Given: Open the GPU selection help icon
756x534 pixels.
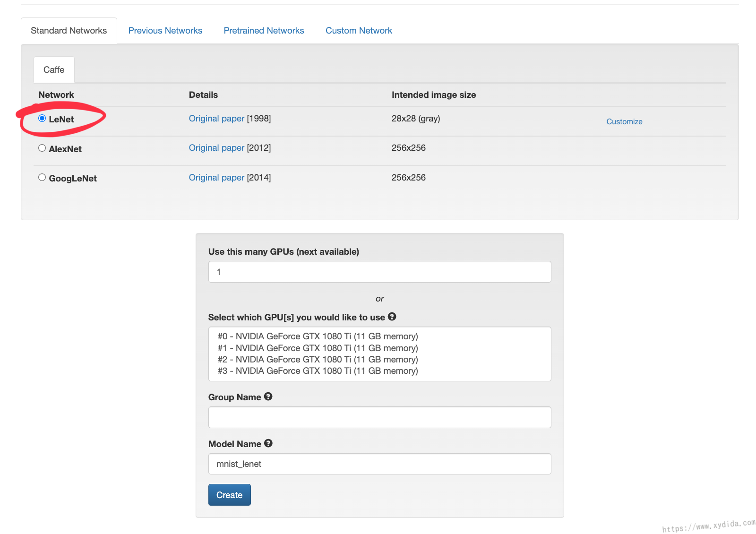Looking at the screenshot, I should click(392, 317).
